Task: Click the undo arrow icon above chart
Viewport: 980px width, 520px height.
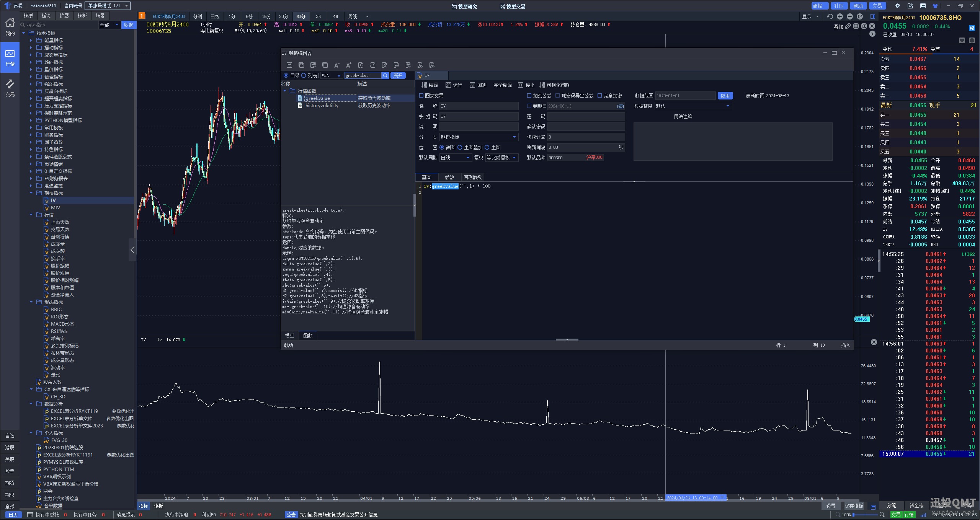Action: point(830,16)
